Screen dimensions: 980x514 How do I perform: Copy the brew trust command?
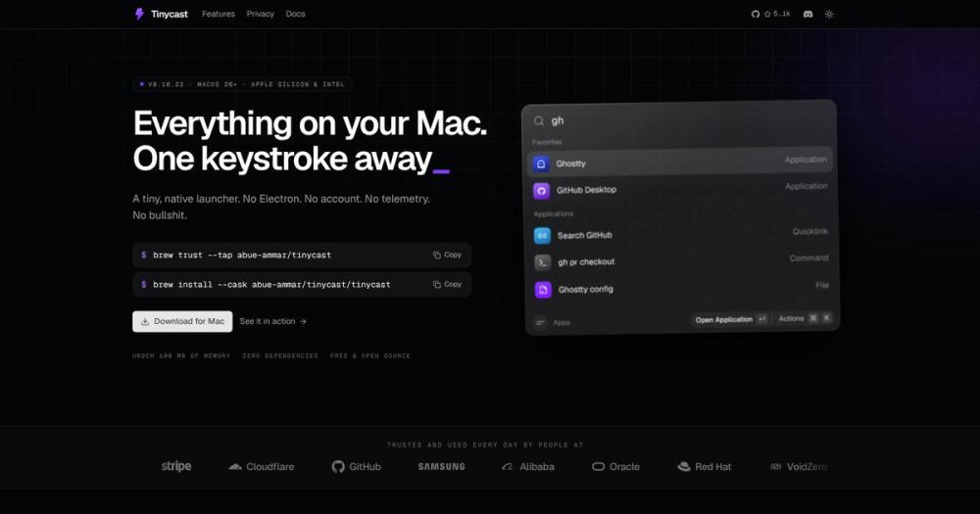point(447,255)
